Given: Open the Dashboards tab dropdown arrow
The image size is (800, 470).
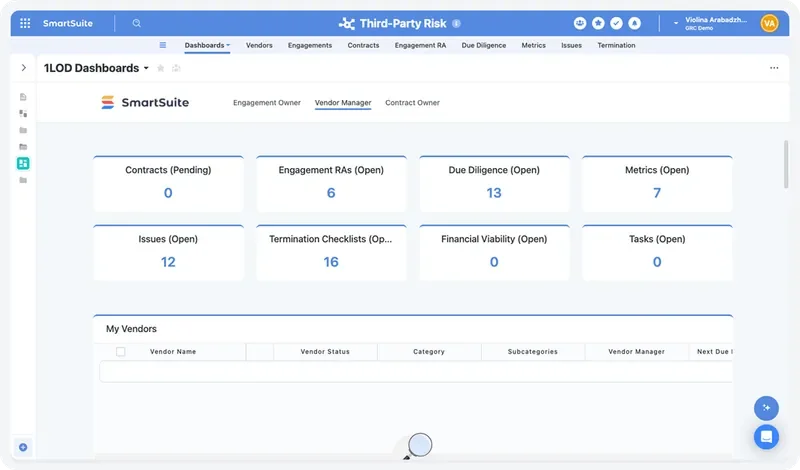Looking at the screenshot, I should pos(228,45).
